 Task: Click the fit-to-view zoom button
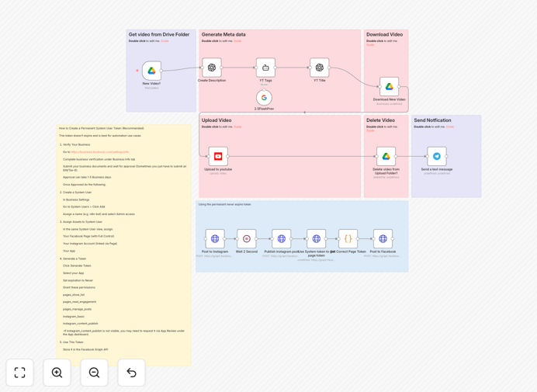[20, 373]
